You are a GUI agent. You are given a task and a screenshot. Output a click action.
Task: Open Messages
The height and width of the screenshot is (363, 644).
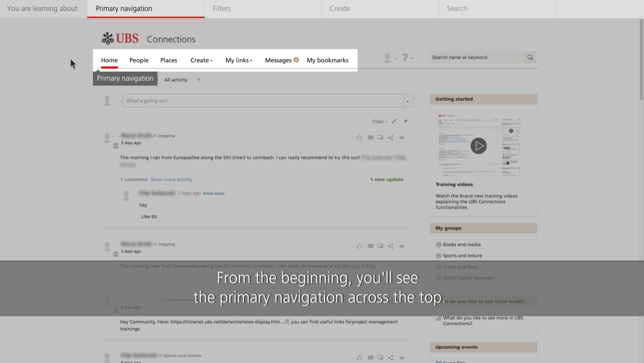[278, 60]
